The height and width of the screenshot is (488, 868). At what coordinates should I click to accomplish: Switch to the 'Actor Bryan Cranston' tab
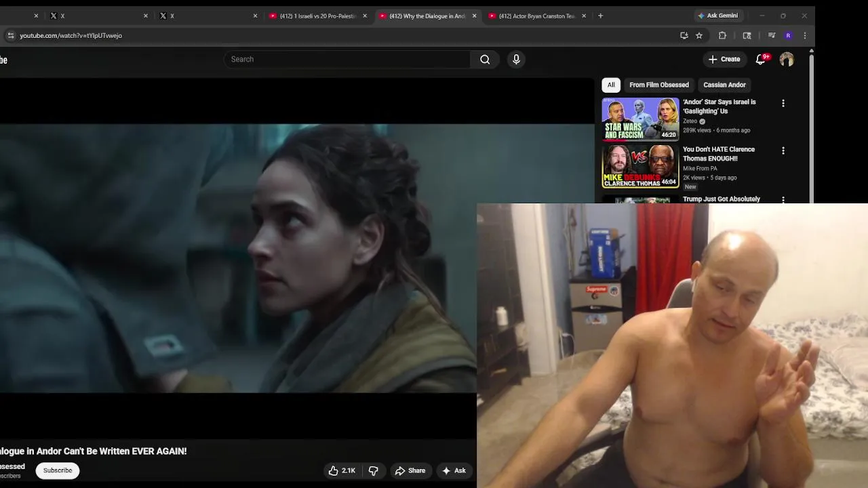tap(532, 16)
